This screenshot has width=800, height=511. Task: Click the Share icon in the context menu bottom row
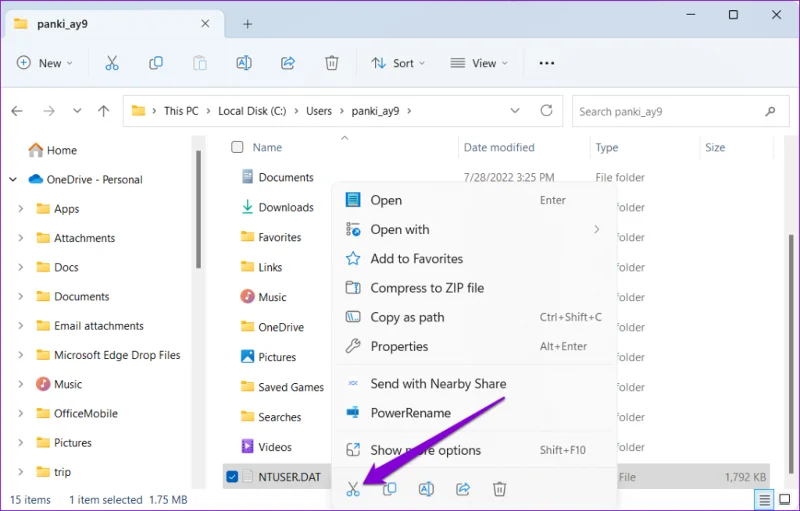pyautogui.click(x=463, y=489)
